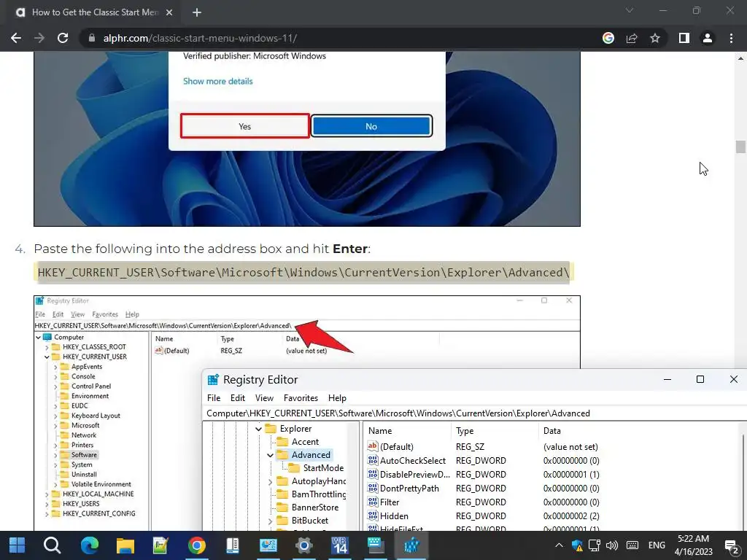Sort by the Name column header
The image size is (747, 560).
(x=408, y=431)
